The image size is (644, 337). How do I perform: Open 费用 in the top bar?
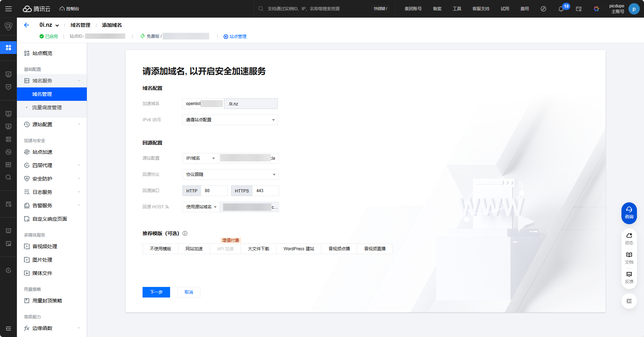(525, 9)
